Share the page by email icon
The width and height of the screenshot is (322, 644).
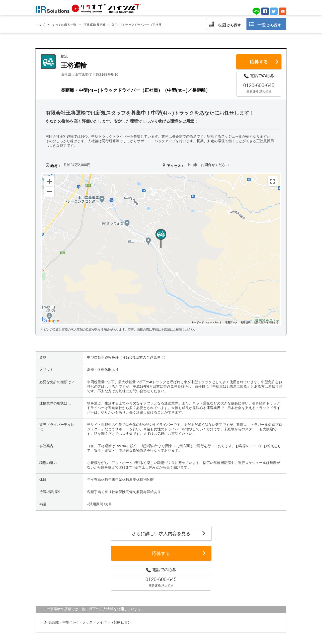[x=283, y=11]
